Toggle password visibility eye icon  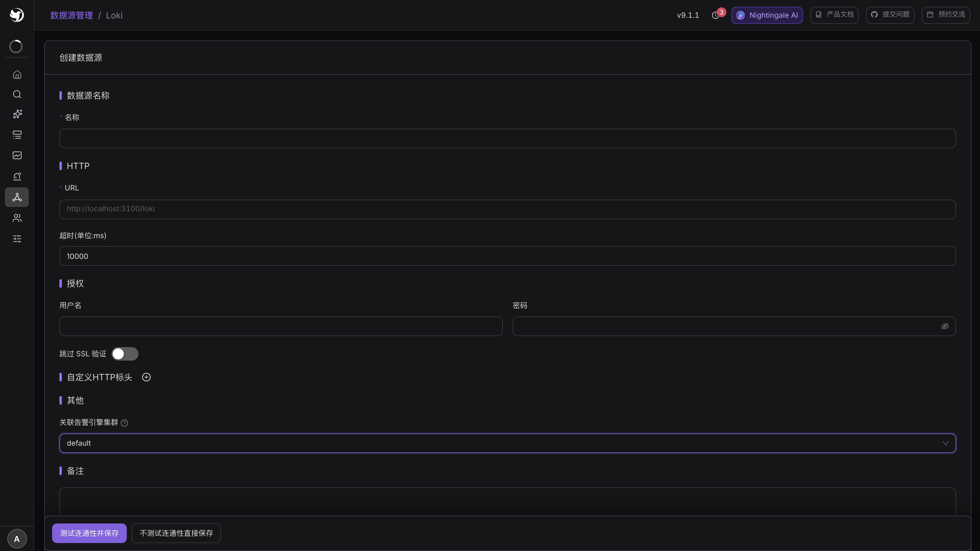click(x=945, y=326)
